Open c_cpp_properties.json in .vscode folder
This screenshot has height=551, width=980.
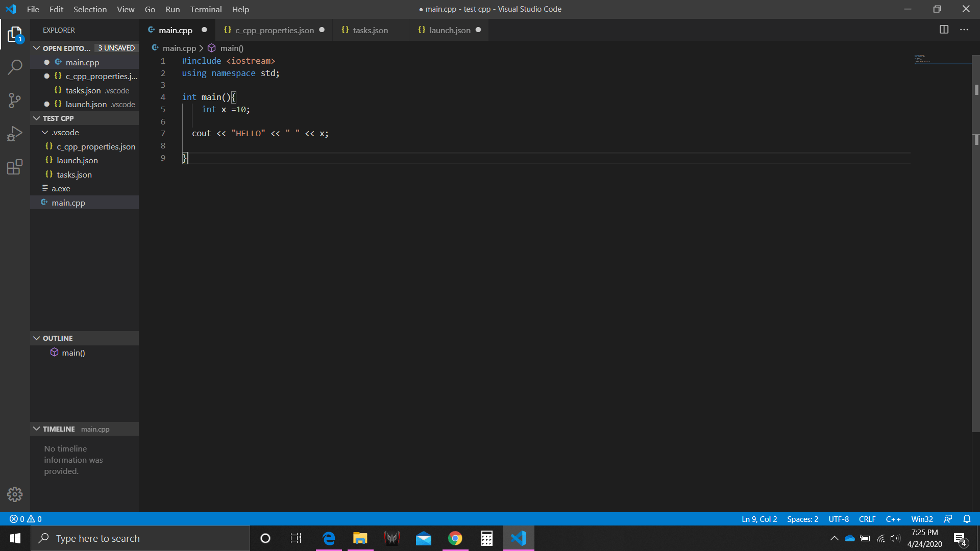84,146
